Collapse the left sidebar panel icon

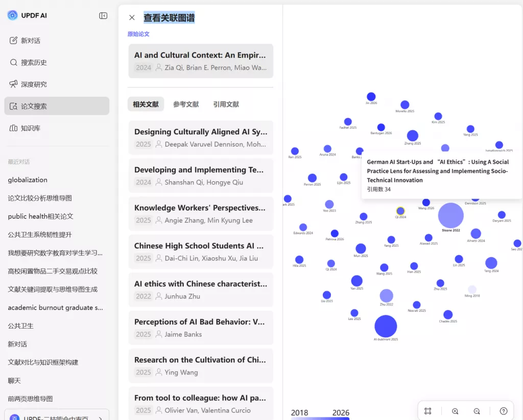(x=103, y=16)
